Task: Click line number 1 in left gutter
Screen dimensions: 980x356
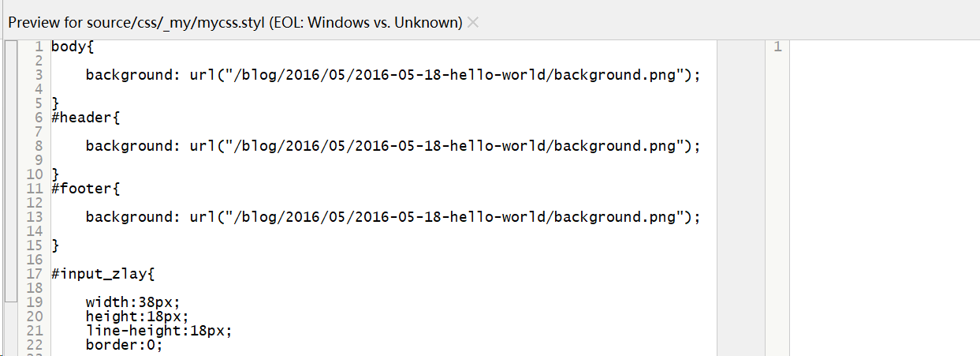Action: click(38, 47)
